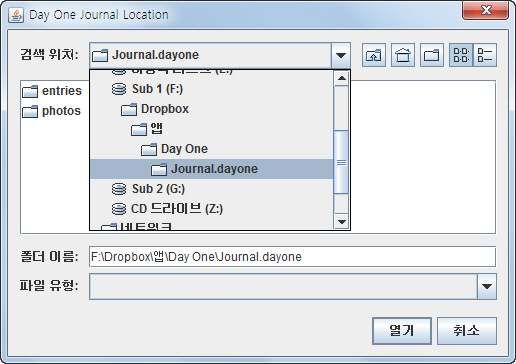Select Sub 1 (F:) drive
The height and width of the screenshot is (364, 516).
(212, 89)
